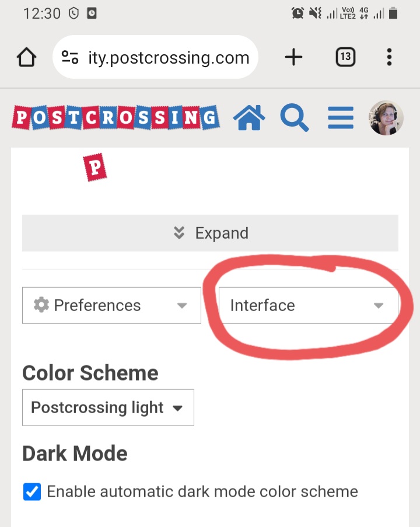Open the hamburger menu icon
Screen dimensions: 420x527
[341, 118]
